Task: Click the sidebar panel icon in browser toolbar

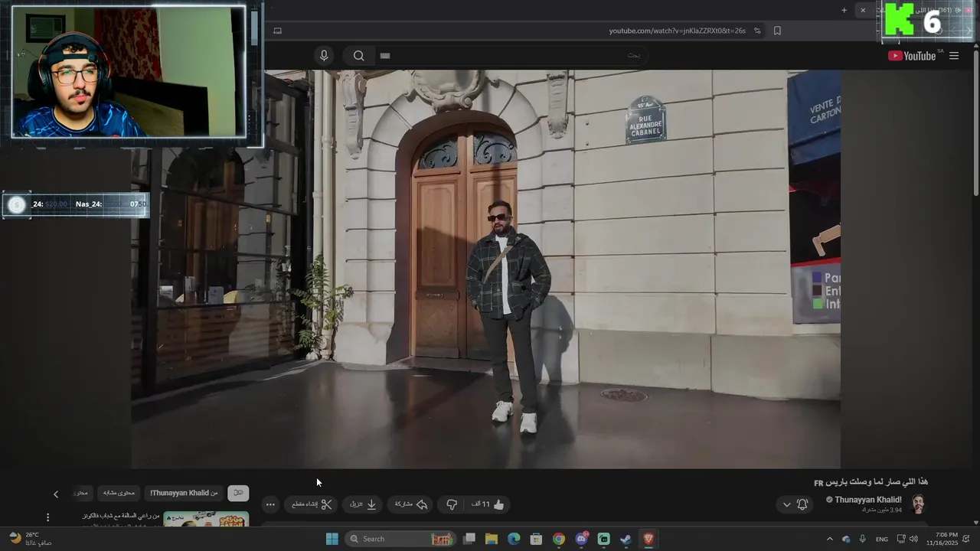Action: pos(277,31)
